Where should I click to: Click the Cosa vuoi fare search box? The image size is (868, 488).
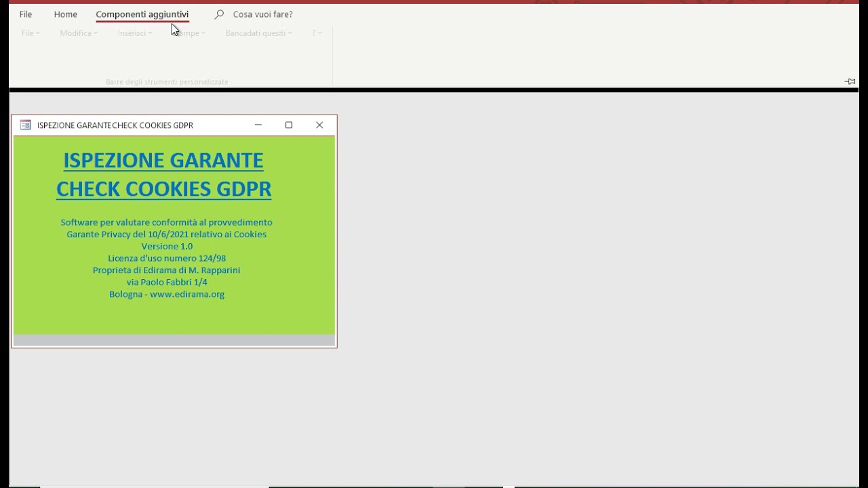(x=262, y=14)
